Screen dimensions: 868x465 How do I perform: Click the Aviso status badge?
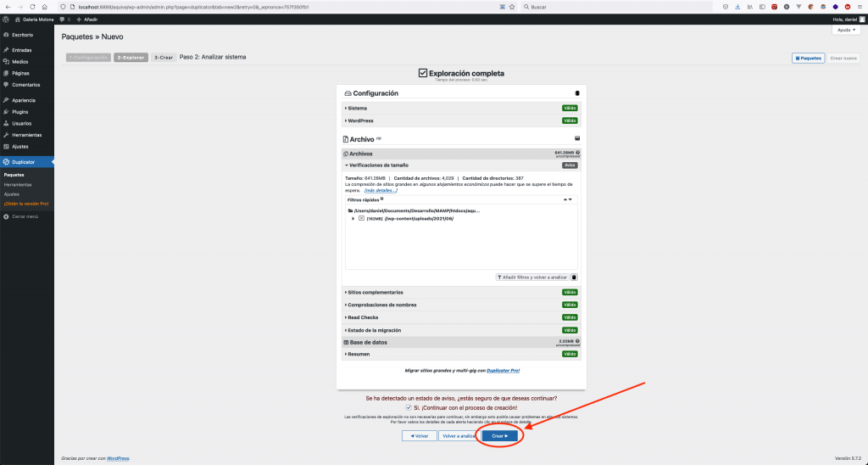570,165
